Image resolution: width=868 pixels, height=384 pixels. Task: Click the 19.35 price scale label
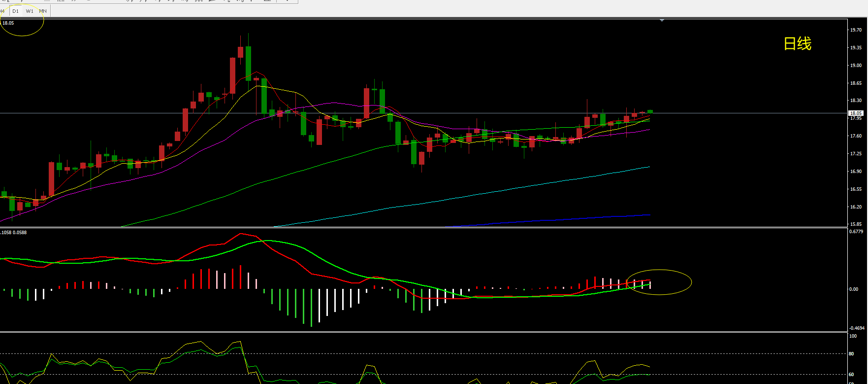pyautogui.click(x=856, y=47)
